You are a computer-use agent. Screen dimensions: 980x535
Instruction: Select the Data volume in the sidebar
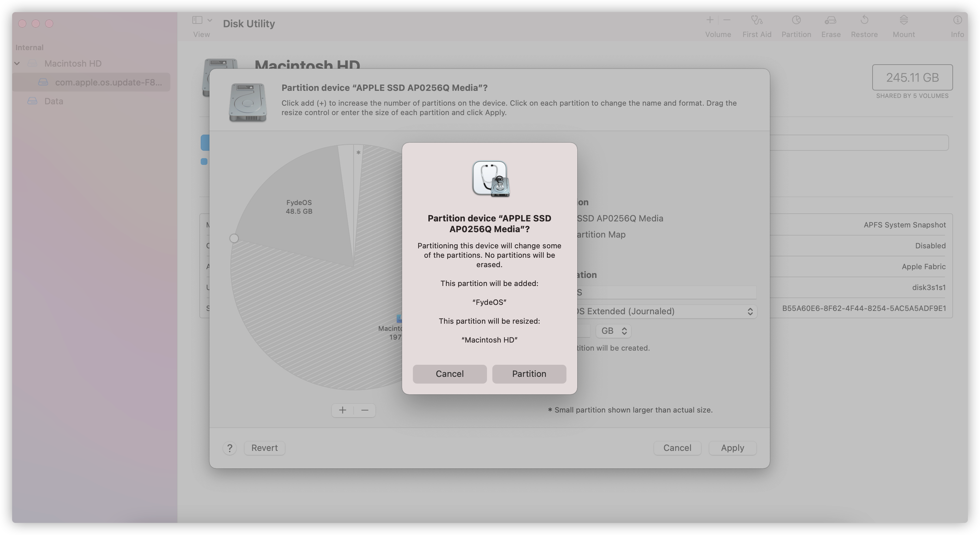coord(53,101)
